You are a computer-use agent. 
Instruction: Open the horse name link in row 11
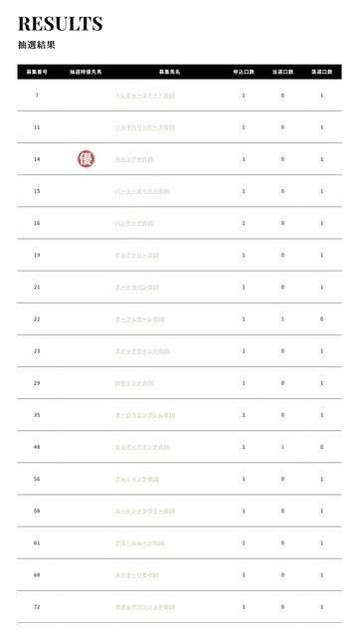(x=145, y=127)
